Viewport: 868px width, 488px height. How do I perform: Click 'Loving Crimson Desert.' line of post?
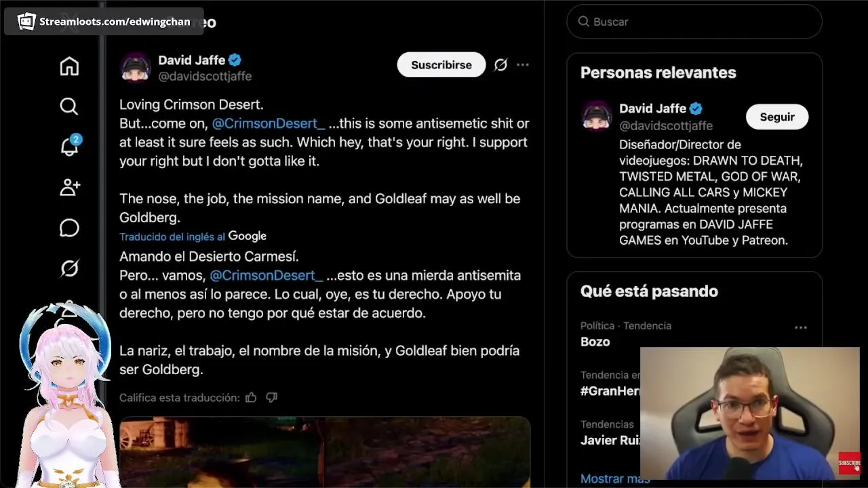coord(191,104)
